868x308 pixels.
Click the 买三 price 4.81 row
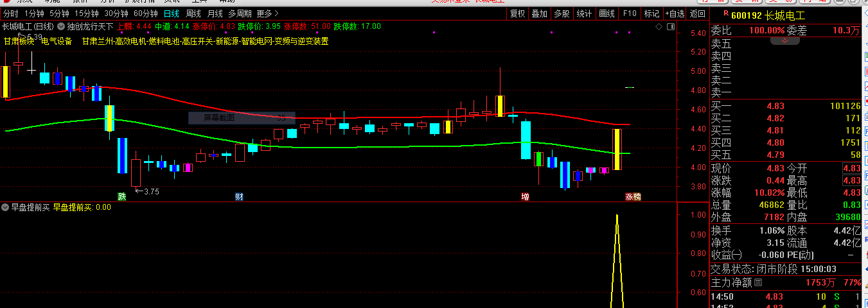(x=785, y=130)
